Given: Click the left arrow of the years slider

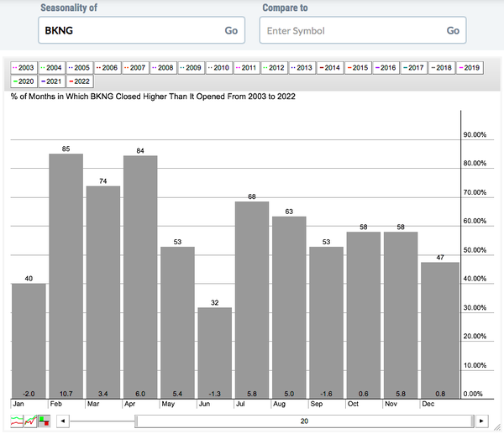Looking at the screenshot, I should [x=63, y=421].
